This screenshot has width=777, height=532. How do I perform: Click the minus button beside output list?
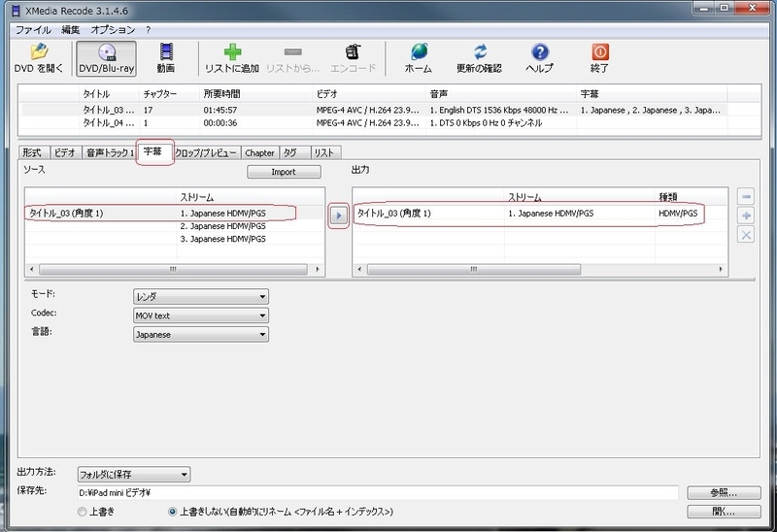(746, 197)
